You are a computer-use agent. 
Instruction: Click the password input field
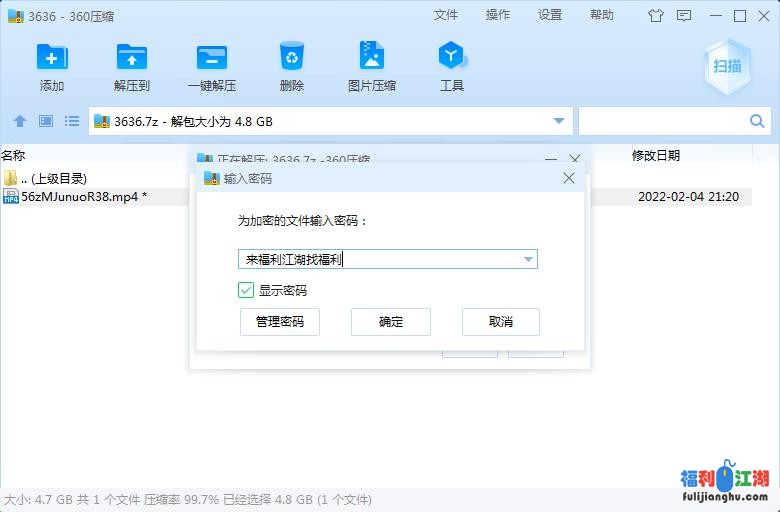tap(380, 260)
